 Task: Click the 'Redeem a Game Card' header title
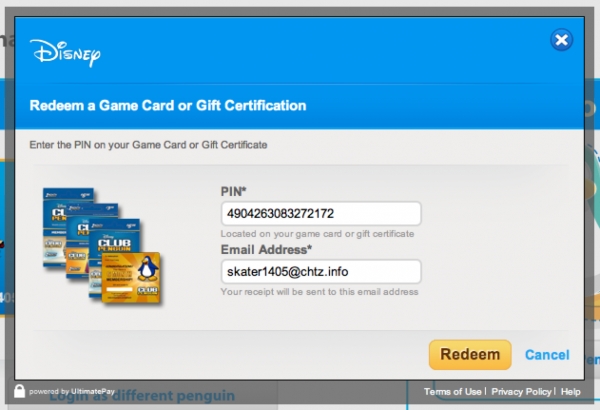168,105
